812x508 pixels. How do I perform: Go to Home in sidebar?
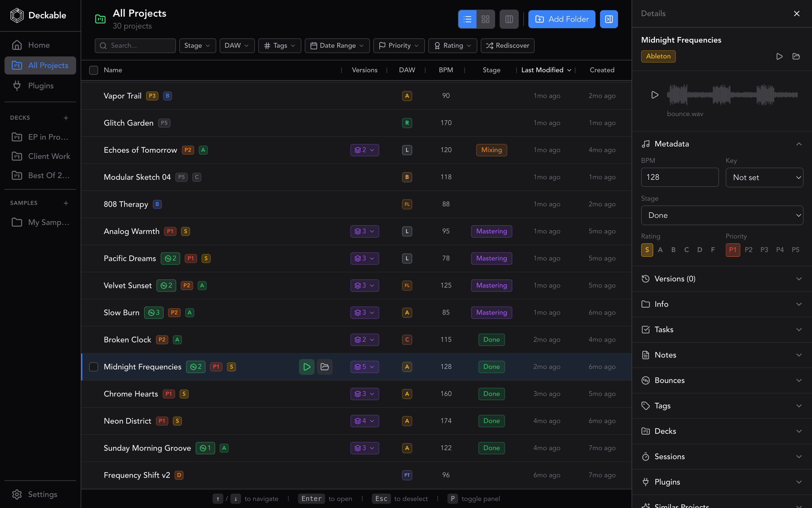click(40, 45)
